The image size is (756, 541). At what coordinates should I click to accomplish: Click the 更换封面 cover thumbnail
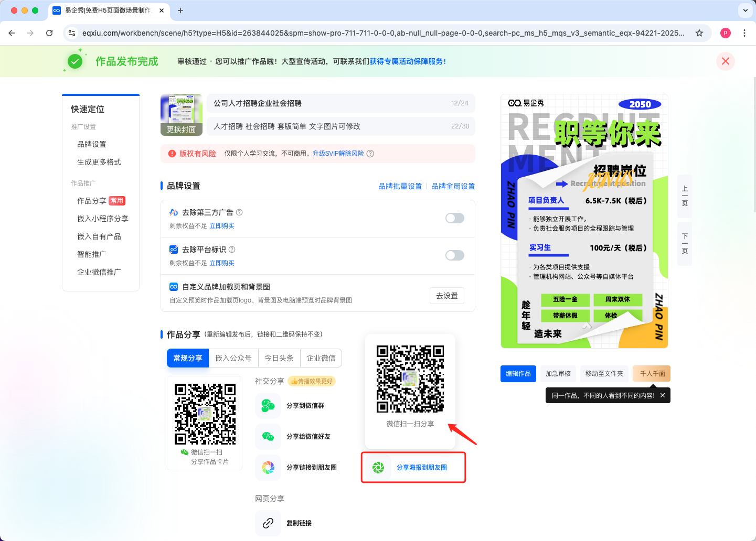coord(182,115)
